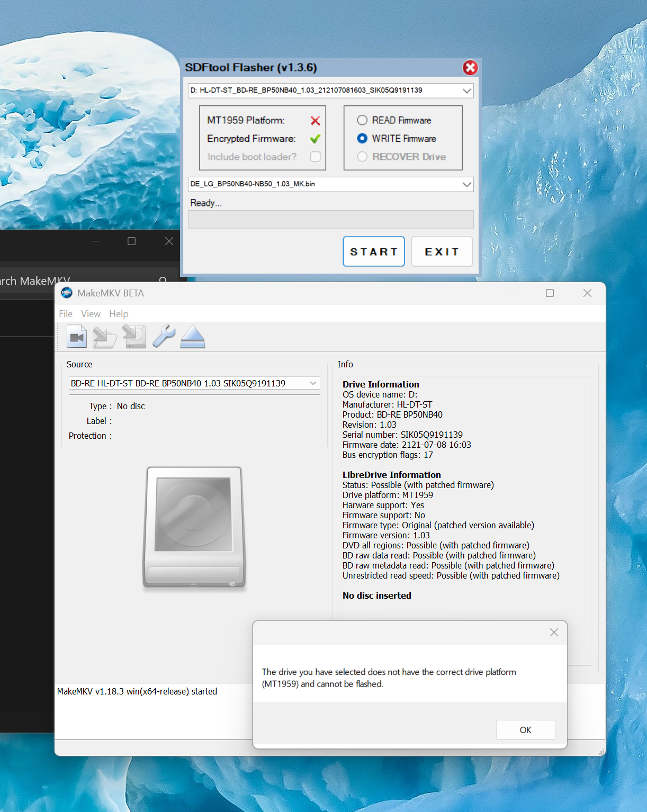Open the File menu in MakeMKV
Image resolution: width=647 pixels, height=812 pixels.
(x=65, y=313)
